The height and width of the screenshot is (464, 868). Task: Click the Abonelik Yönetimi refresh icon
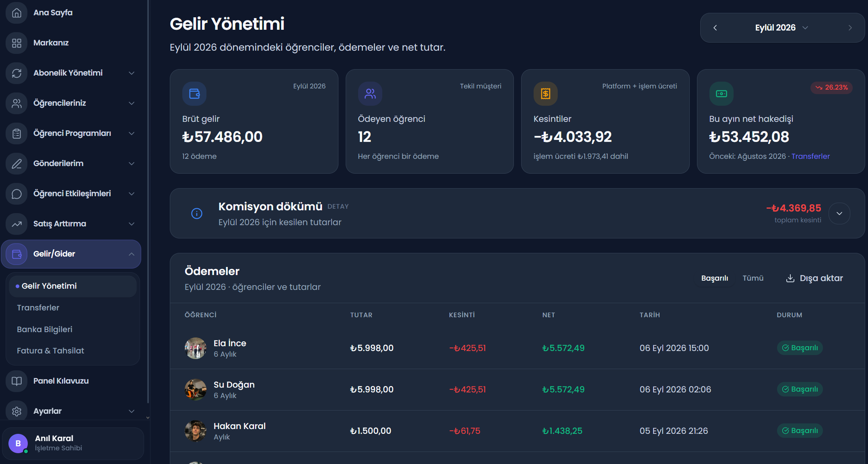click(16, 73)
